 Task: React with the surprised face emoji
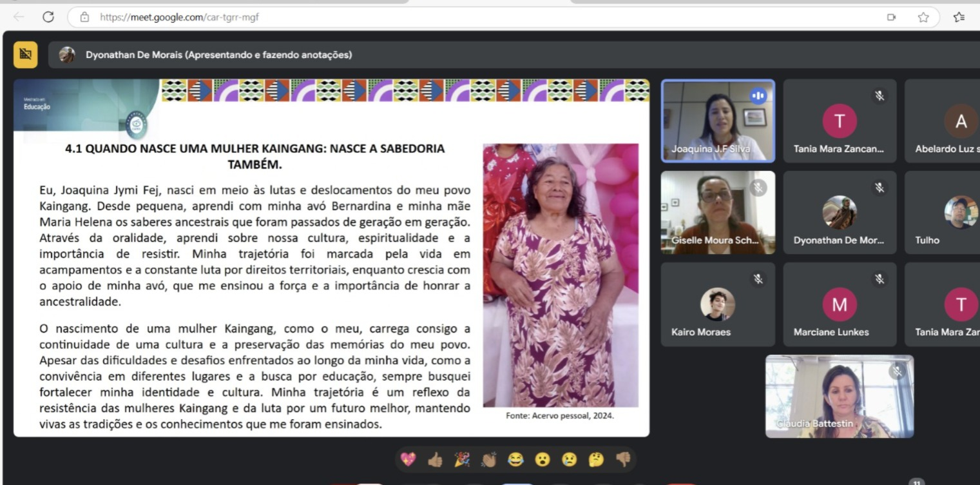coord(543,459)
